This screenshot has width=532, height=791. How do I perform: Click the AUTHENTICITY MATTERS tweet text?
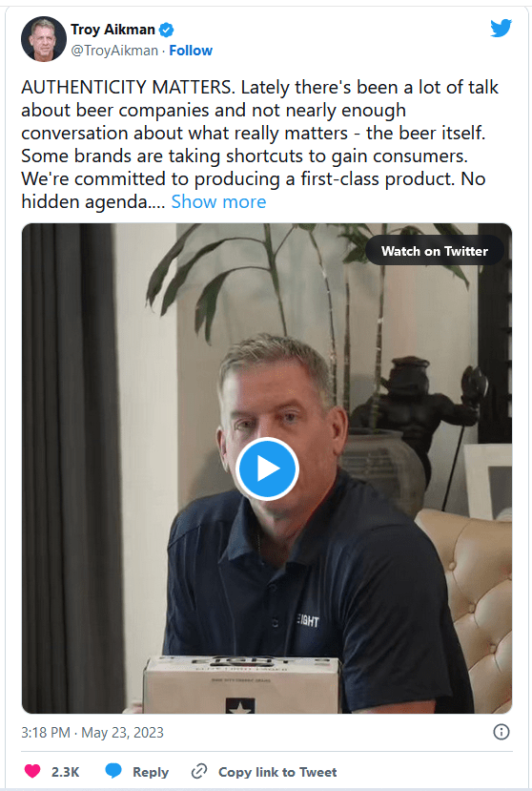point(259,144)
